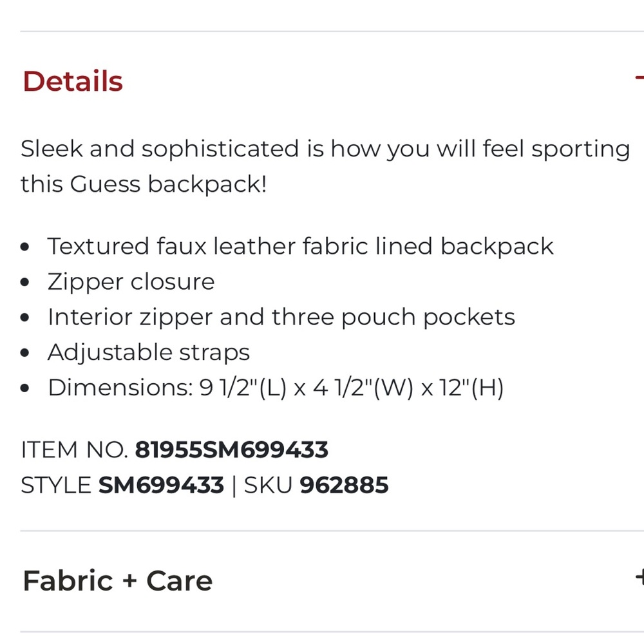Select the Interior zipper pockets bullet
The width and height of the screenshot is (644, 644).
(x=281, y=317)
